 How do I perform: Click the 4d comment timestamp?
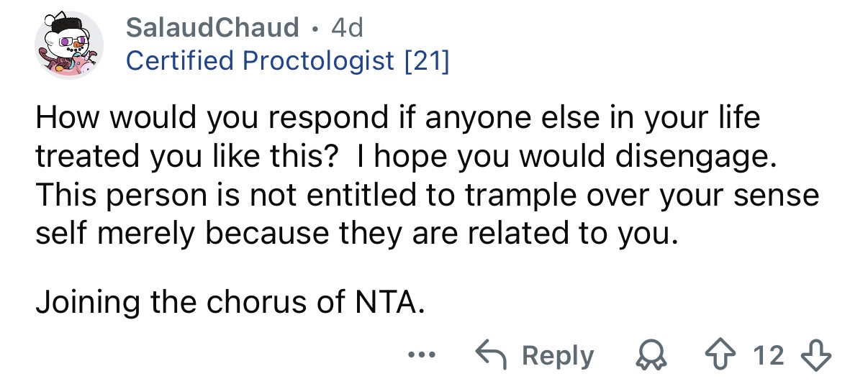click(347, 28)
